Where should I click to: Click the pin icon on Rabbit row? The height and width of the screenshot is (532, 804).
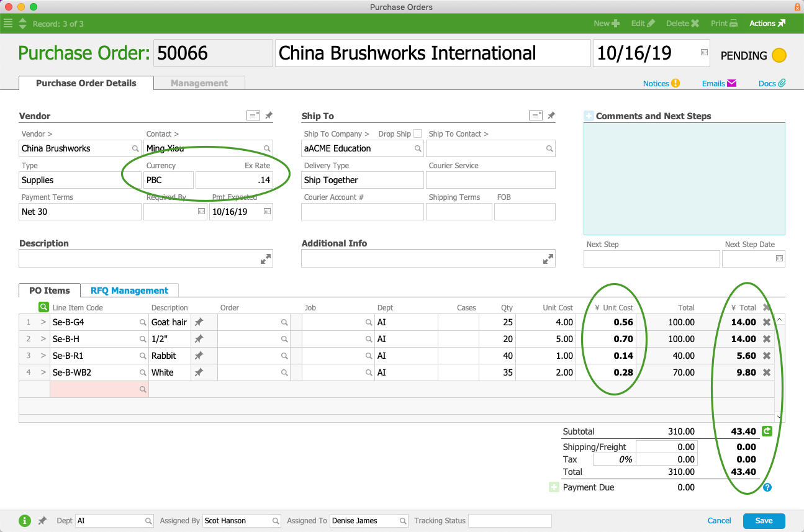[199, 356]
